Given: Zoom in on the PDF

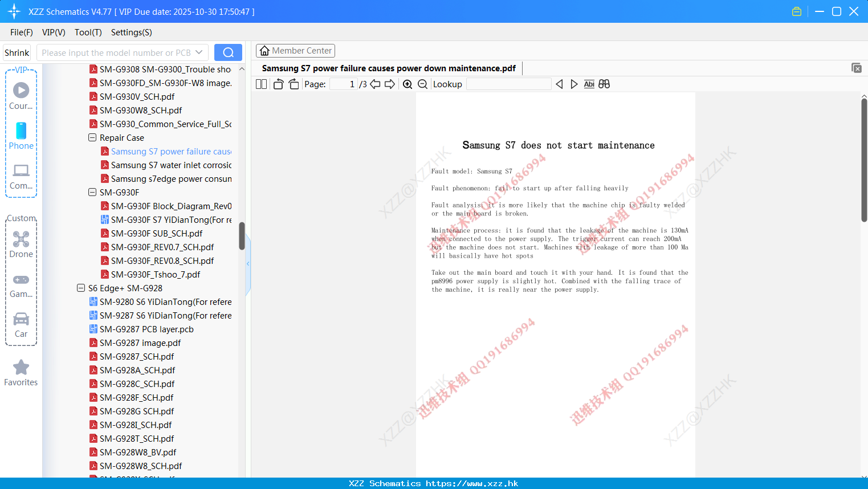Looking at the screenshot, I should [407, 84].
